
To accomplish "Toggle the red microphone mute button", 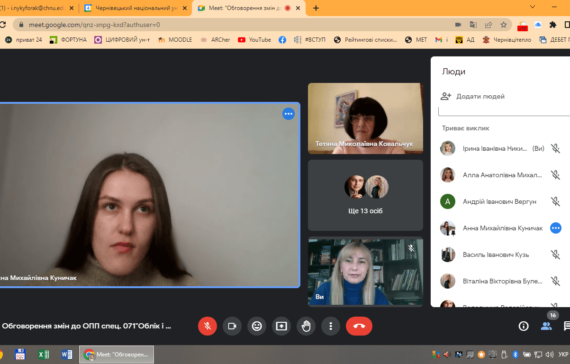I will [208, 326].
